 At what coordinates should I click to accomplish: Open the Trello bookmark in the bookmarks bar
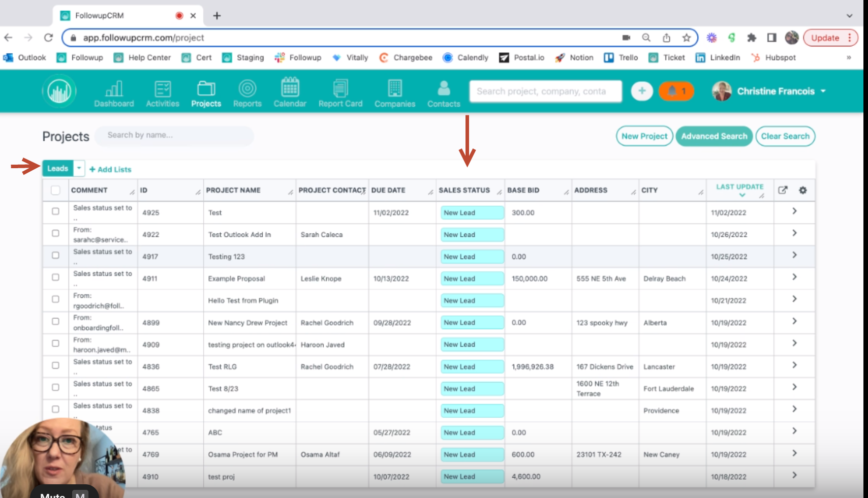point(621,57)
